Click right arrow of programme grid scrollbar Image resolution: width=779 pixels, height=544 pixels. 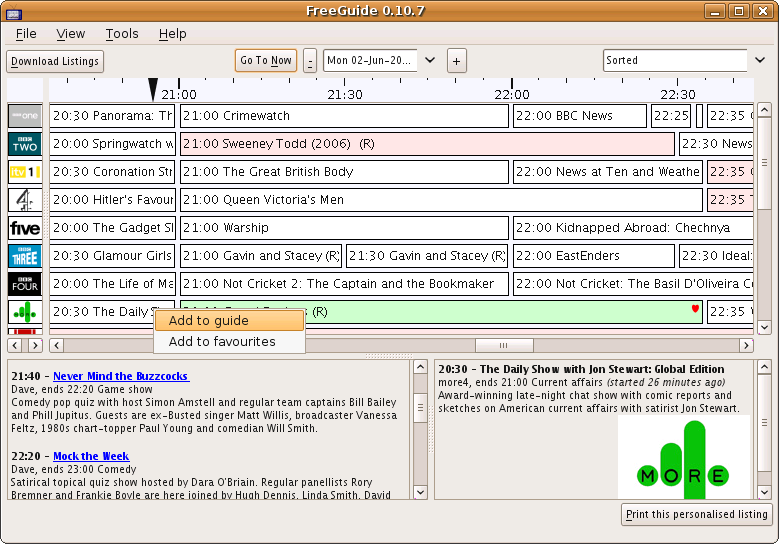pos(746,345)
